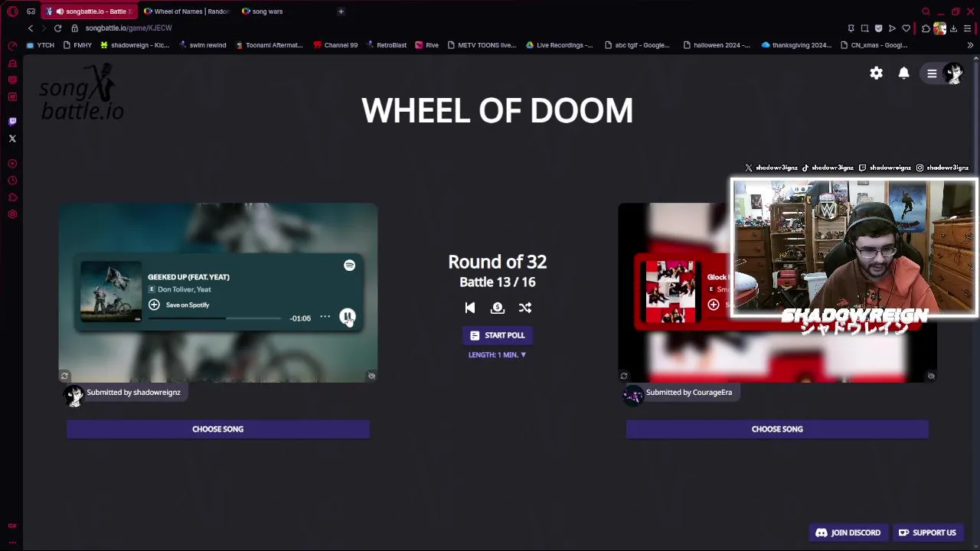
Task: Click the heart bookmark icon in toolbar
Action: 906,28
